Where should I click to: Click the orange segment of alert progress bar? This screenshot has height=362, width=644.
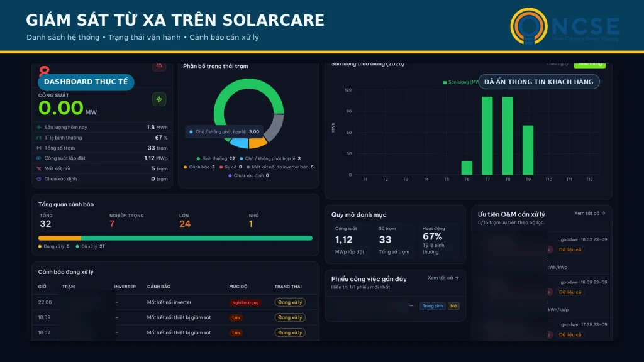tap(60, 238)
